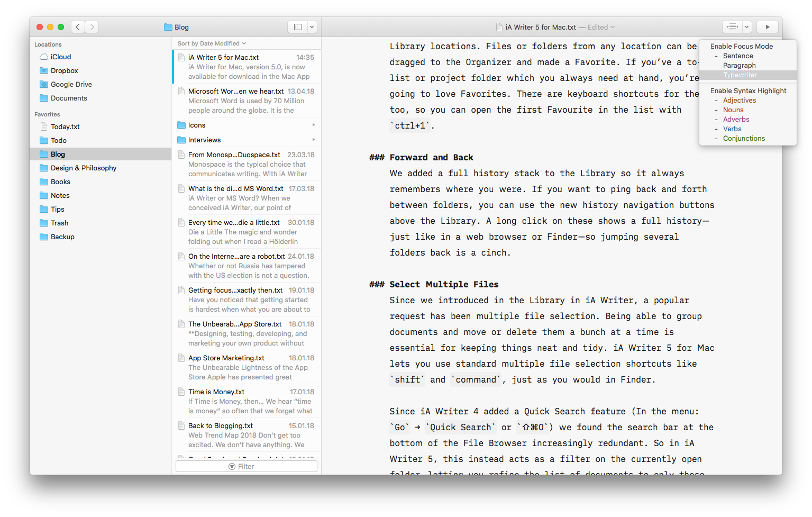
Task: Toggle the sidebar layout button
Action: (x=298, y=27)
